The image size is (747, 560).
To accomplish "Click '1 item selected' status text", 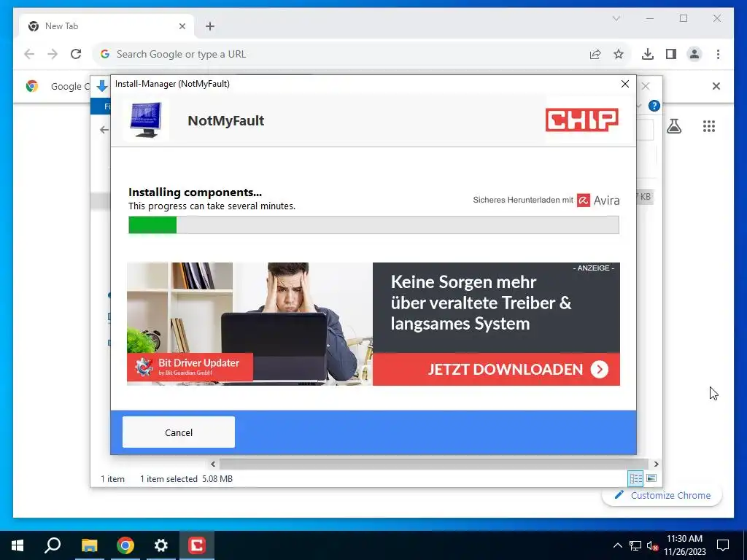I will coord(169,478).
